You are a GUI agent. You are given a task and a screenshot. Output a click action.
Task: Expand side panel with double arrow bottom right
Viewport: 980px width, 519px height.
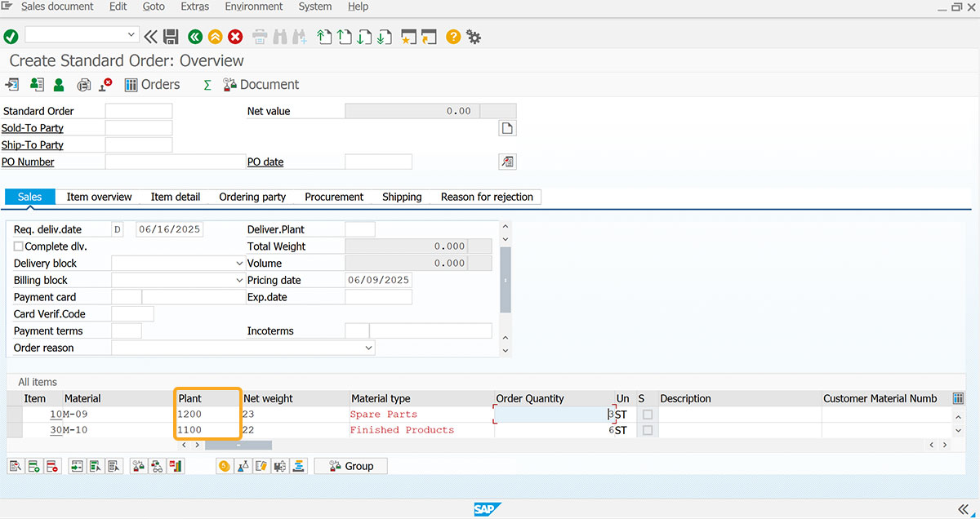pos(963,509)
